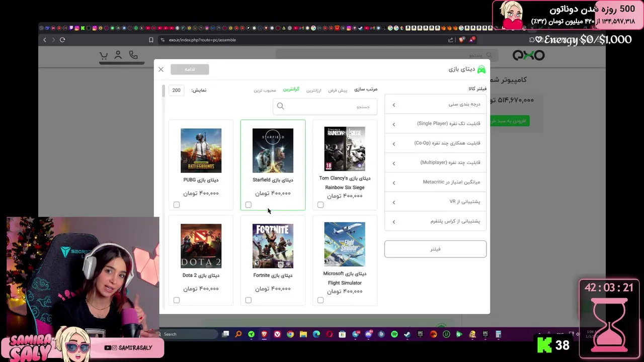
Task: Open Task View from the taskbar
Action: tap(225, 334)
